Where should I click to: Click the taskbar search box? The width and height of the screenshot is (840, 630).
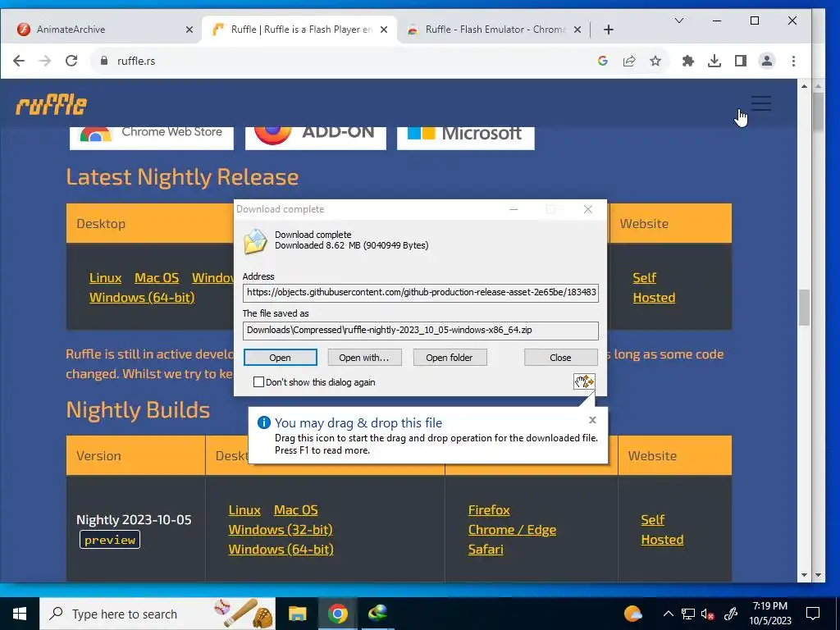point(157,614)
